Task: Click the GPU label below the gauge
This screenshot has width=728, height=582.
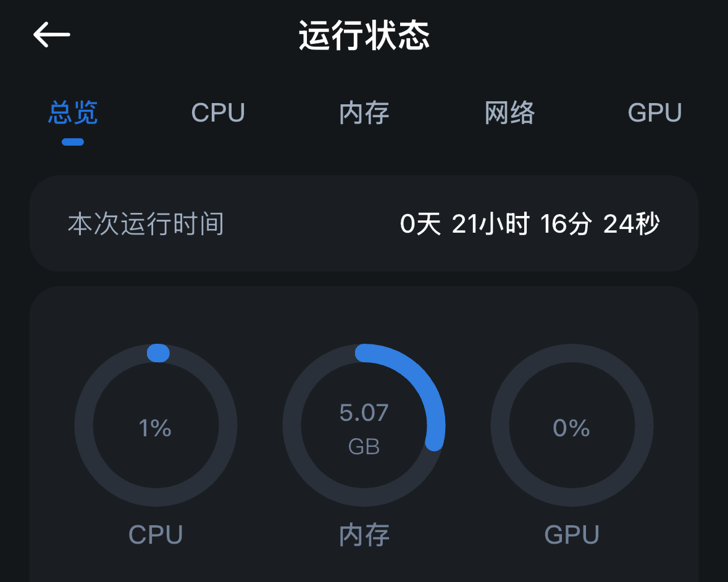Action: pos(572,534)
